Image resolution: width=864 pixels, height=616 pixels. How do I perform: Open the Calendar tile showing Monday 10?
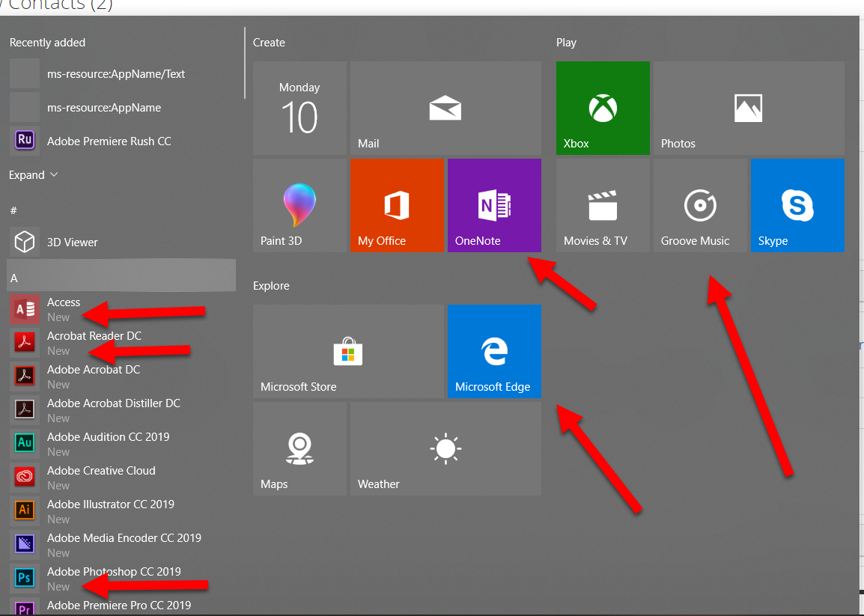pos(299,108)
